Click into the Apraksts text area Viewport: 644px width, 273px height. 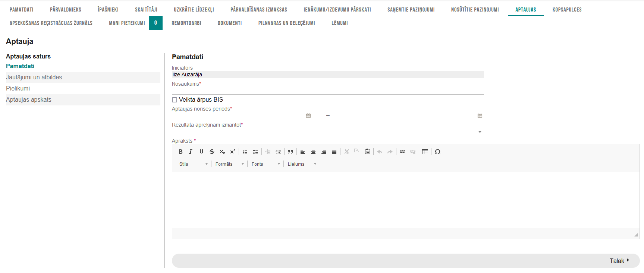click(406, 200)
